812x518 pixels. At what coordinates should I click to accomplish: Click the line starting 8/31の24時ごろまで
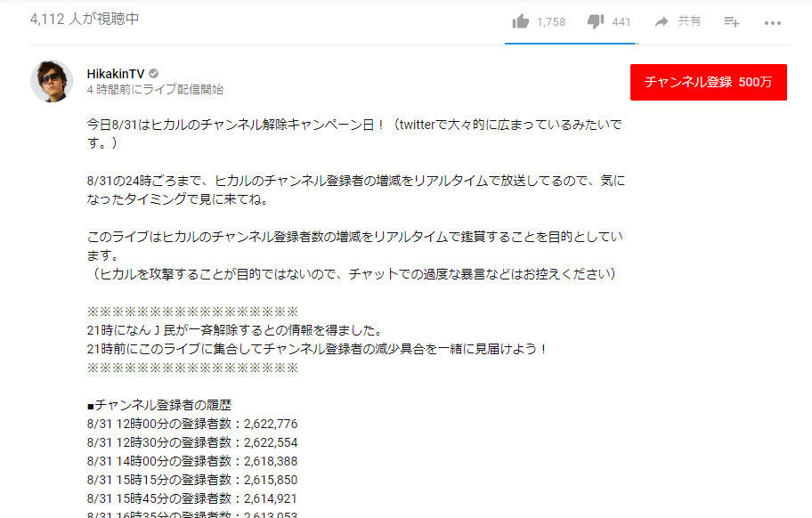(x=356, y=181)
